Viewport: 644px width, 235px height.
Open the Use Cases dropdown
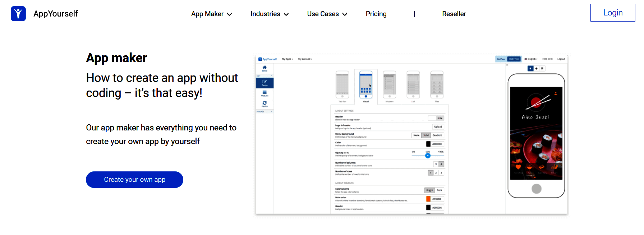tap(327, 14)
